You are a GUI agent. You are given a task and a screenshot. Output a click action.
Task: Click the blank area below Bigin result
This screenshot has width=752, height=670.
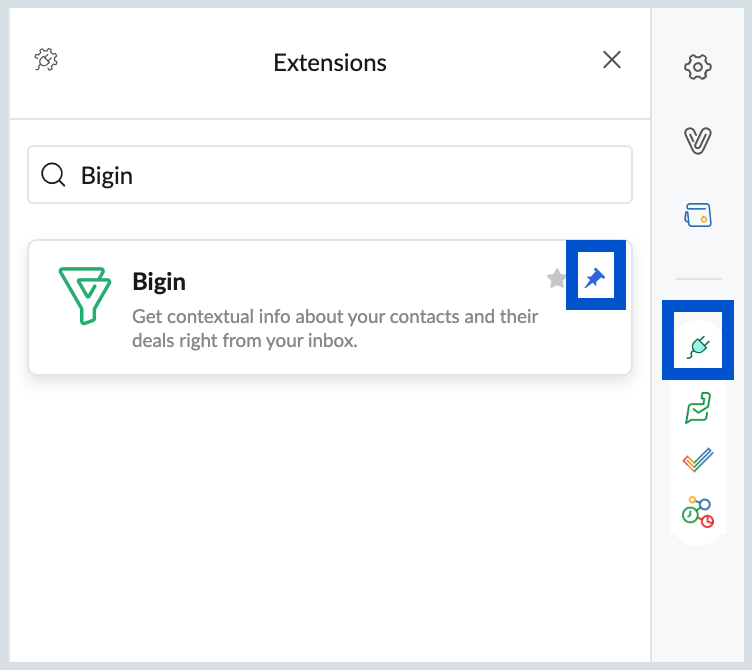click(330, 518)
